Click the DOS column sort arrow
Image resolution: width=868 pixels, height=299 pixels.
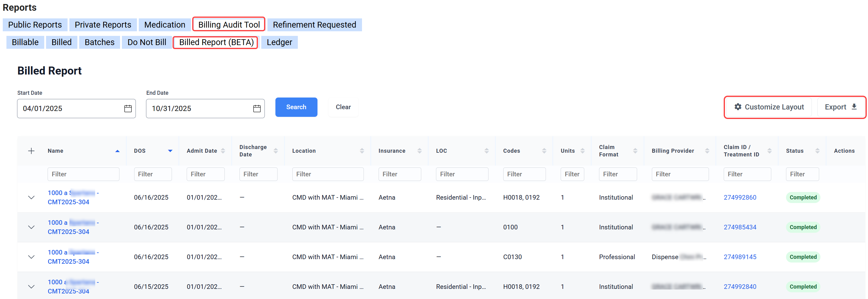click(170, 151)
